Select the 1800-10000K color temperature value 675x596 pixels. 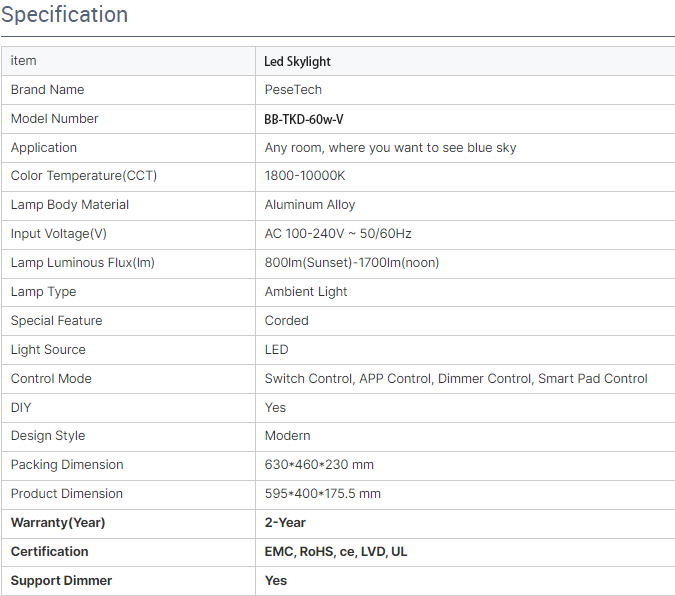305,176
